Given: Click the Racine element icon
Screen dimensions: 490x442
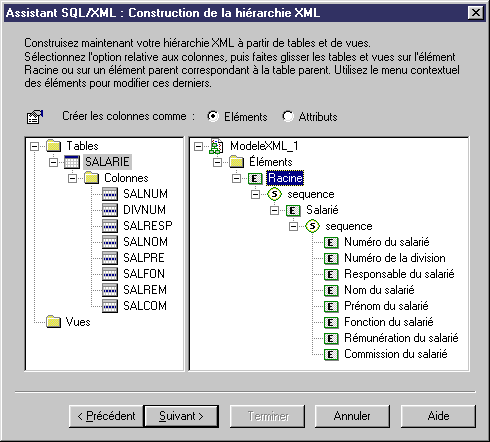Looking at the screenshot, I should pos(255,178).
